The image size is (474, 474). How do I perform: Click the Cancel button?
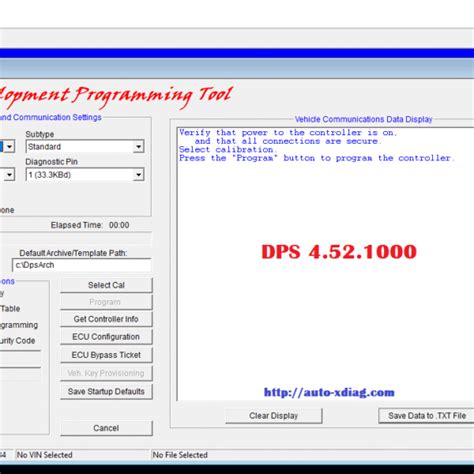(106, 428)
